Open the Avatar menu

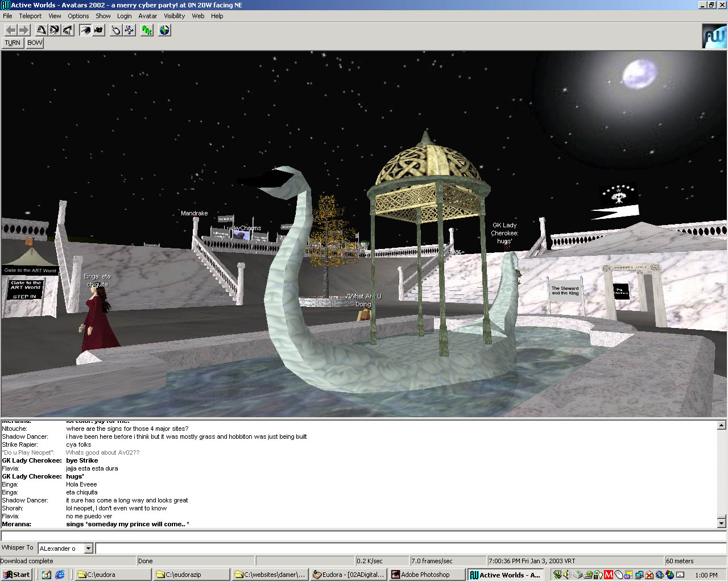click(x=147, y=16)
